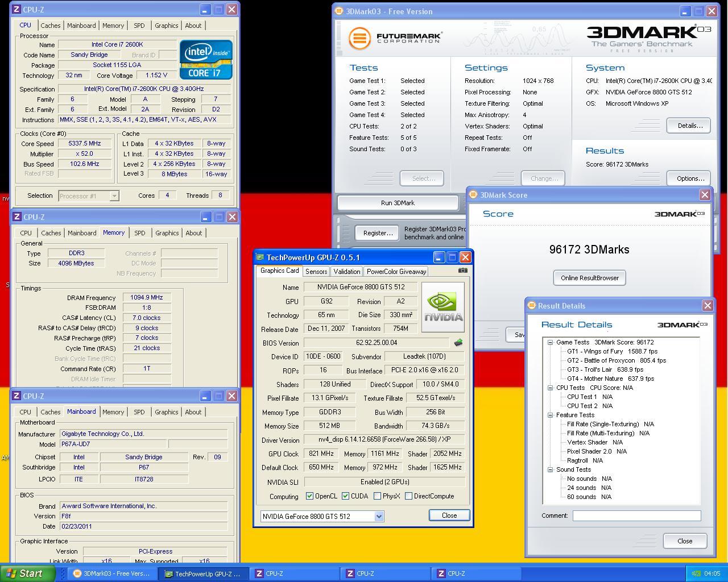The width and height of the screenshot is (728, 582).
Task: Click Close button in Result Details window
Action: click(685, 541)
